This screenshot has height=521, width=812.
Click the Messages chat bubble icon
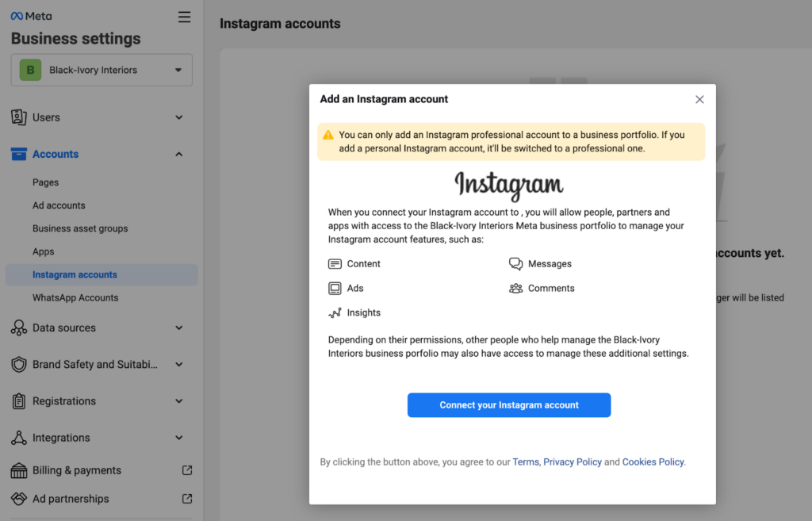[515, 263]
